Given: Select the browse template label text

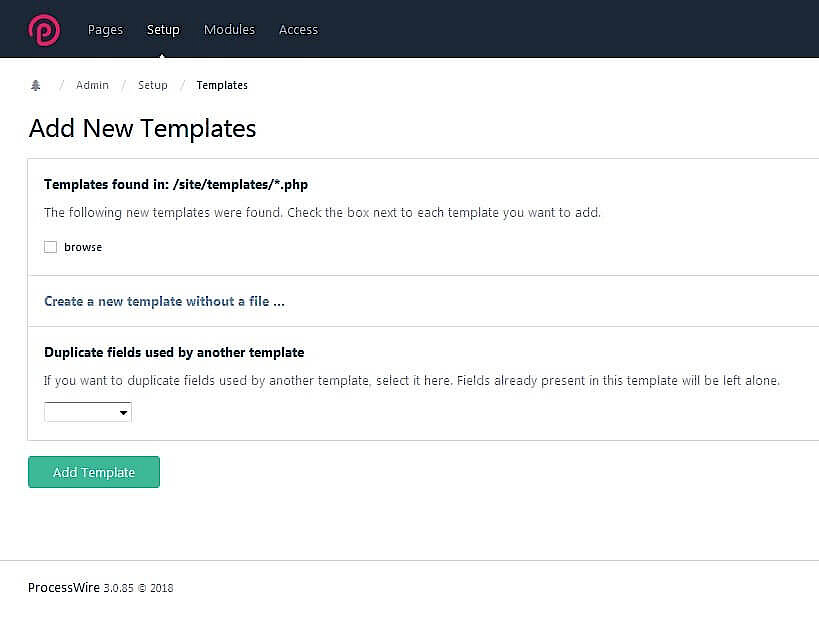Looking at the screenshot, I should coord(83,246).
